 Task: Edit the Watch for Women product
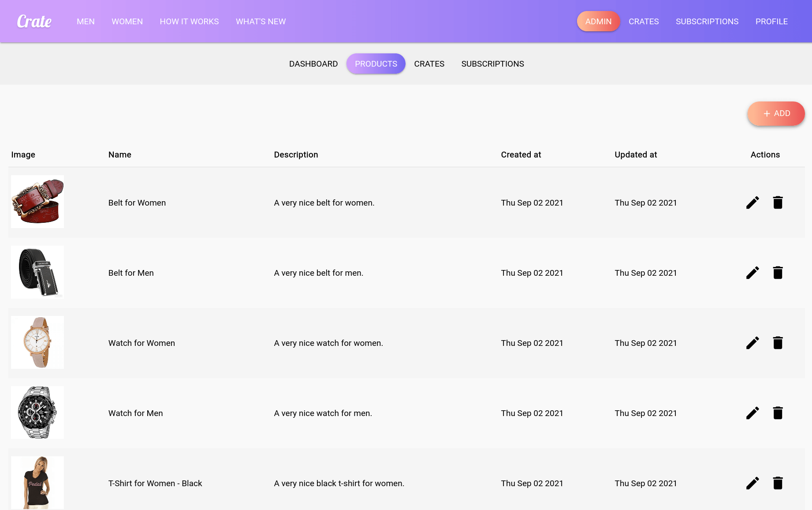click(752, 343)
